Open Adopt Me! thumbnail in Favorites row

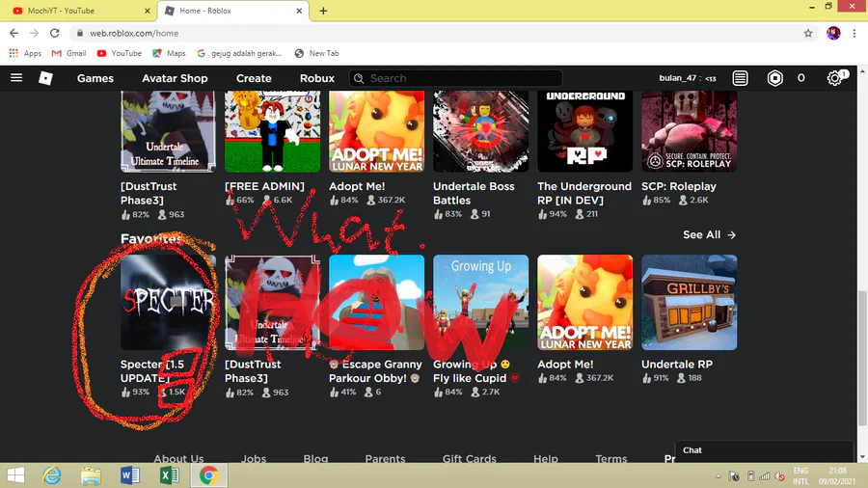(x=585, y=302)
